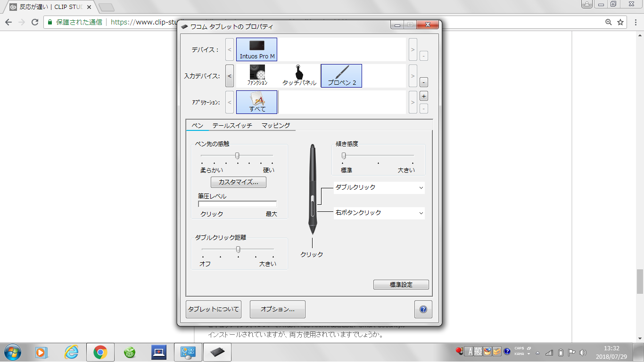Click the ペン先の感触 slider handle
Screen dimensions: 644x363
(x=237, y=155)
